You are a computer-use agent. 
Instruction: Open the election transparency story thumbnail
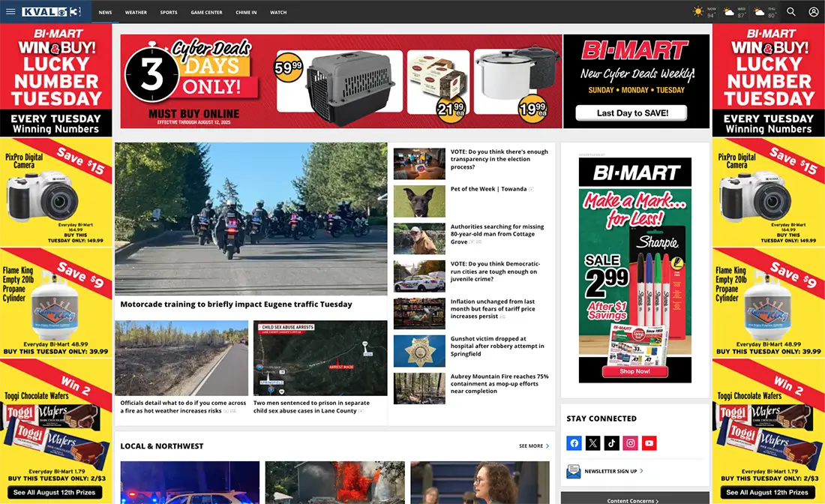(x=419, y=164)
